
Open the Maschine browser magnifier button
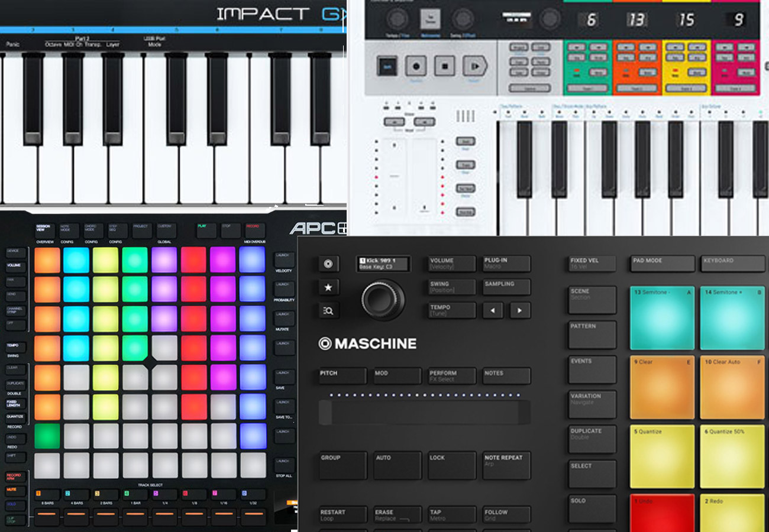pos(329,310)
